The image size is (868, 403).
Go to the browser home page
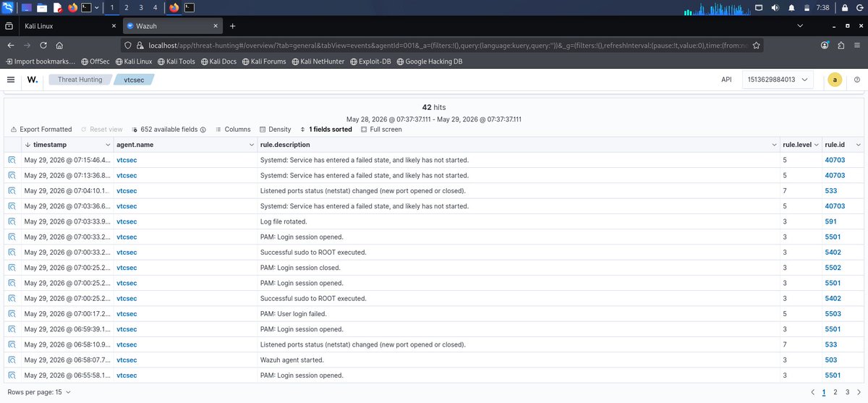pos(59,44)
